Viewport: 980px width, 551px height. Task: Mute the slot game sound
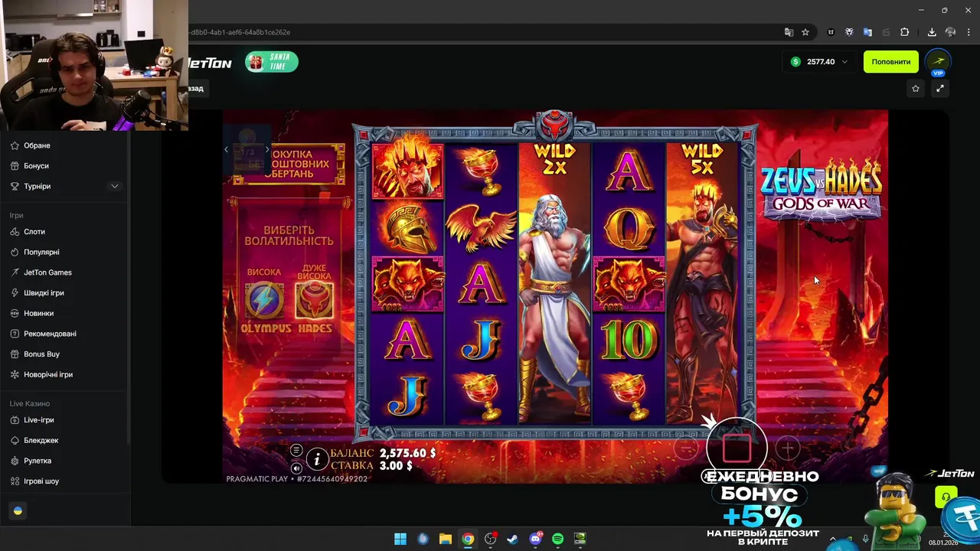tap(296, 468)
